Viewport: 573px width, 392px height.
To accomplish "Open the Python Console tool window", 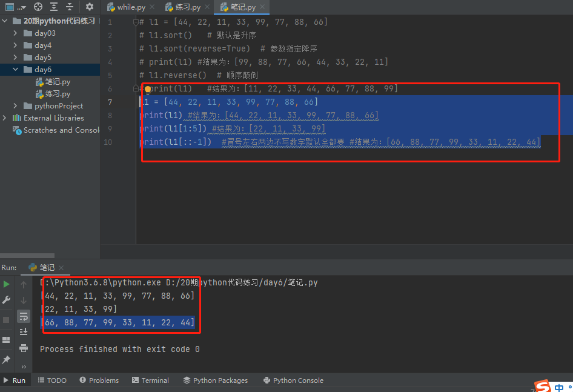I will point(293,380).
